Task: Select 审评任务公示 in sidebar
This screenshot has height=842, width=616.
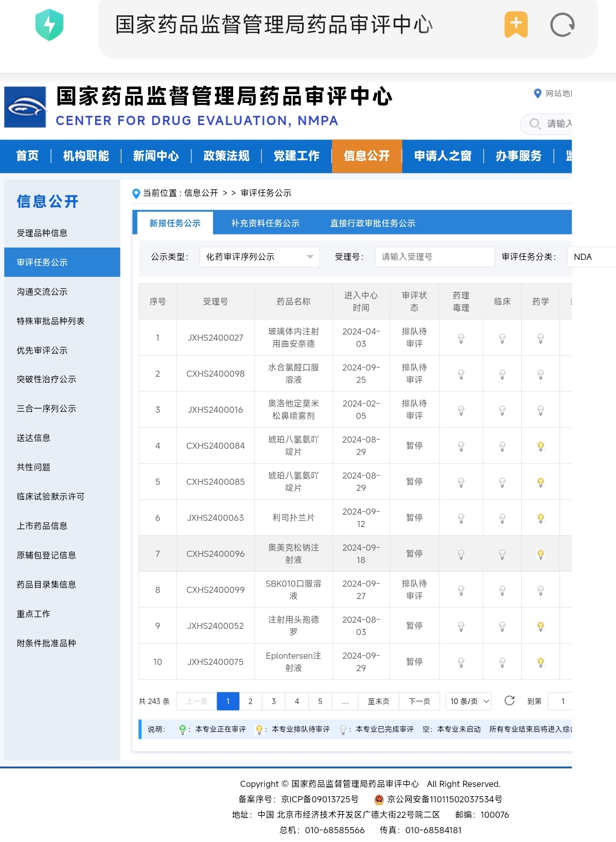Action: point(62,262)
